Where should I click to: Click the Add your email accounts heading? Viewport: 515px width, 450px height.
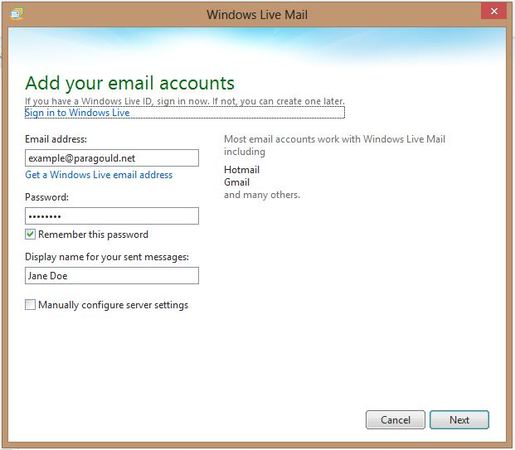click(130, 83)
